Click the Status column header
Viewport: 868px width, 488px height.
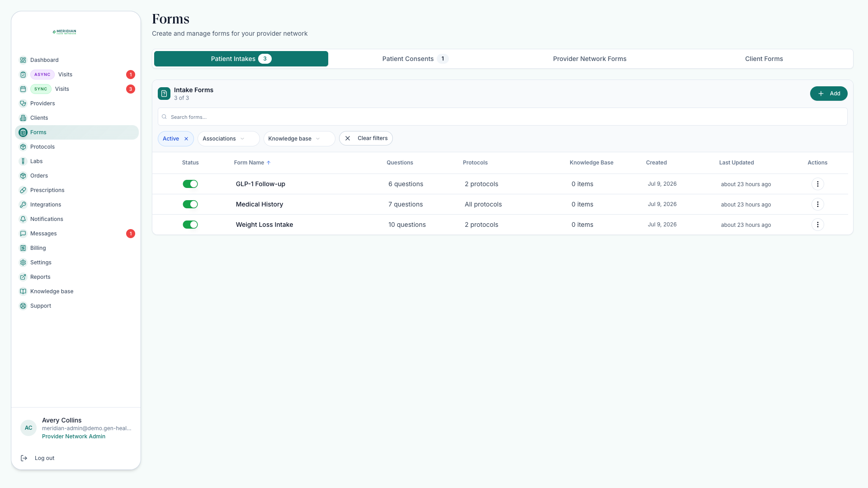tap(190, 163)
